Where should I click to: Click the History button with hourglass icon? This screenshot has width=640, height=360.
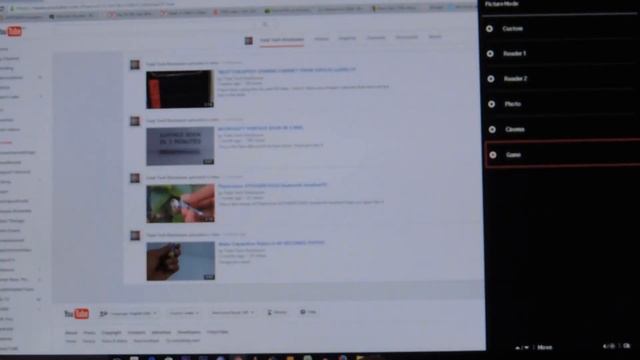tap(277, 312)
